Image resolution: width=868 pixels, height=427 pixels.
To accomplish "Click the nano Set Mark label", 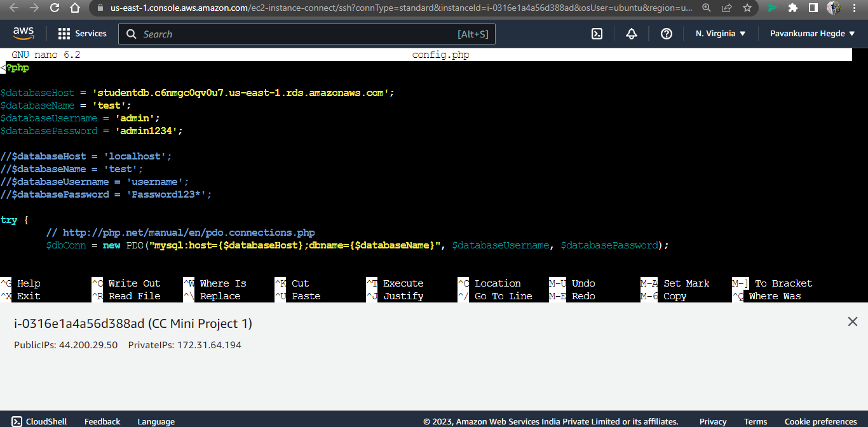I will 686,283.
